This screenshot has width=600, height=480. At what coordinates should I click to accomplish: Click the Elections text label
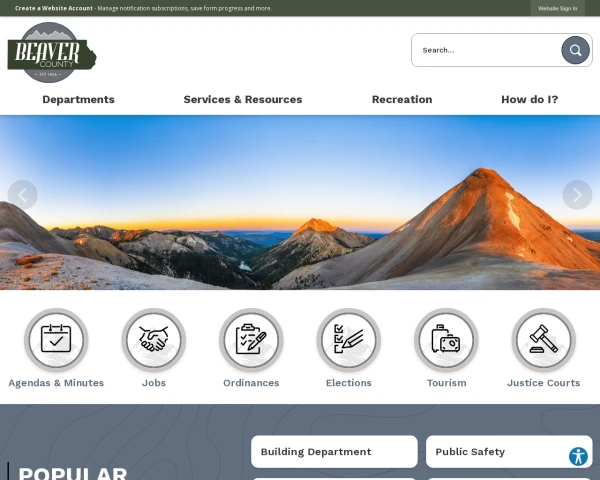(x=349, y=383)
